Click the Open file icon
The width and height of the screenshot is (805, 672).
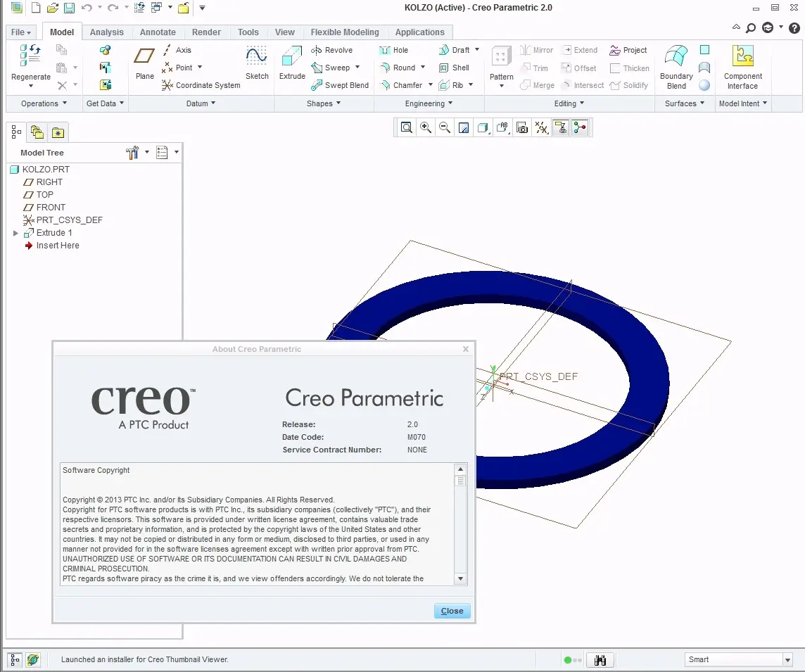tap(52, 8)
